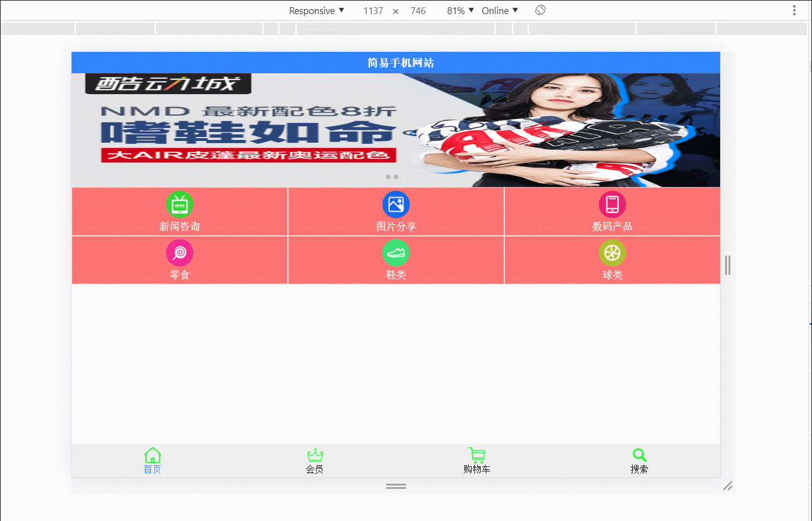Viewport: 812px width, 521px height.
Task: Open the 新闻咨询 news TV icon
Action: [180, 205]
